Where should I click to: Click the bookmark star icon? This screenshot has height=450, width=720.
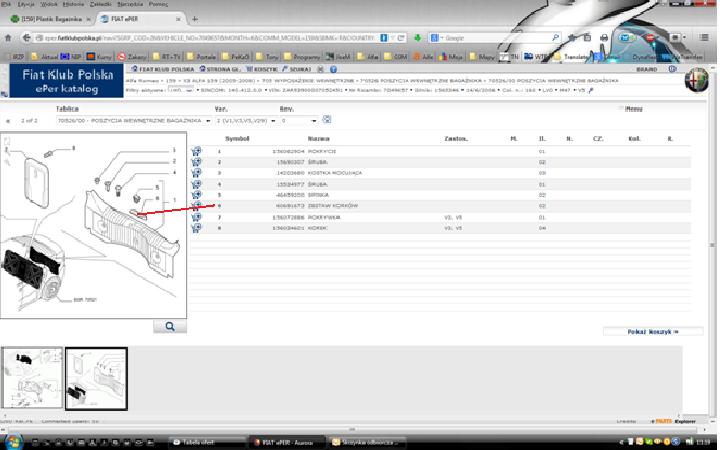(x=572, y=38)
